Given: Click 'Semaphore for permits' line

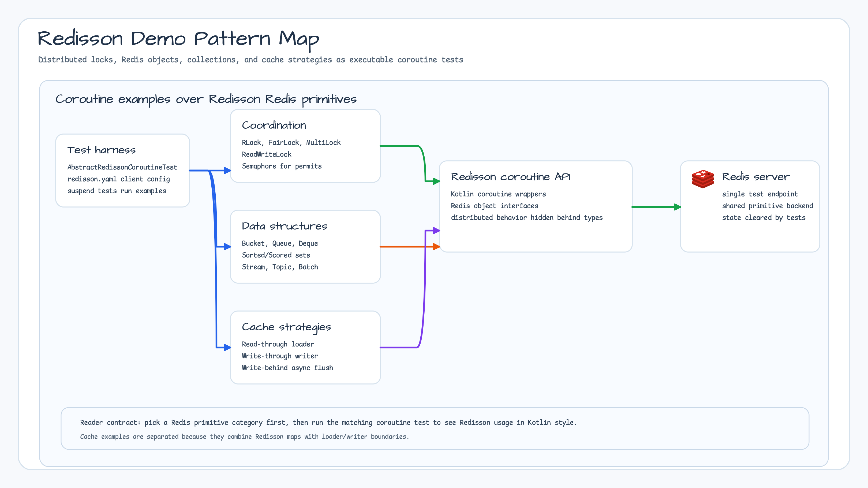Looking at the screenshot, I should [x=282, y=166].
